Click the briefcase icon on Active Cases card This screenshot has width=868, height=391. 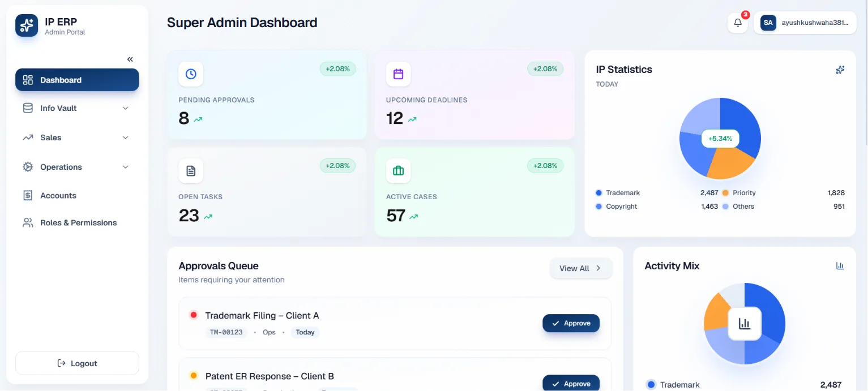pyautogui.click(x=399, y=171)
